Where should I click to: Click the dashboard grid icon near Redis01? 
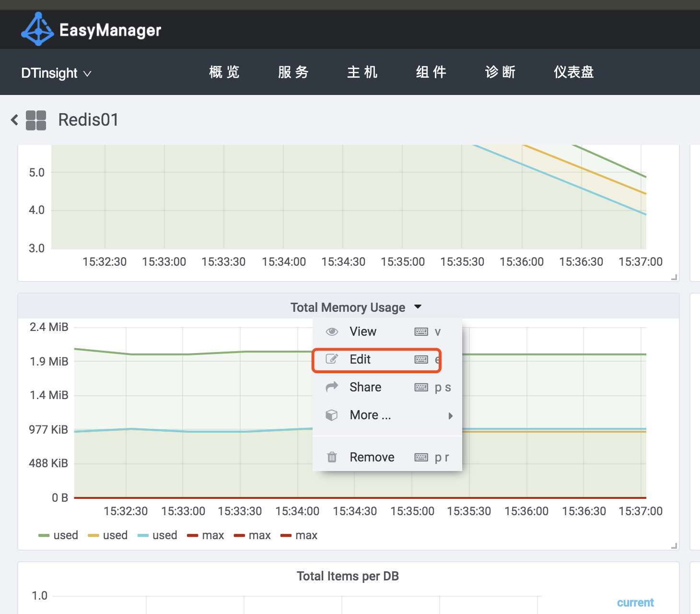pyautogui.click(x=36, y=120)
